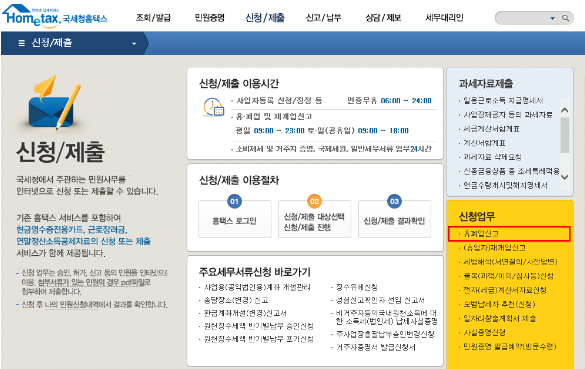The height and width of the screenshot is (369, 585).
Task: Open the 사실증명신청 link
Action: point(484,332)
